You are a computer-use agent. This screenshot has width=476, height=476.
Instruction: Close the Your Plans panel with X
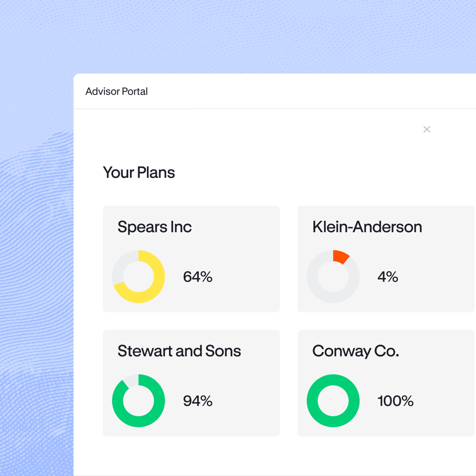click(427, 129)
